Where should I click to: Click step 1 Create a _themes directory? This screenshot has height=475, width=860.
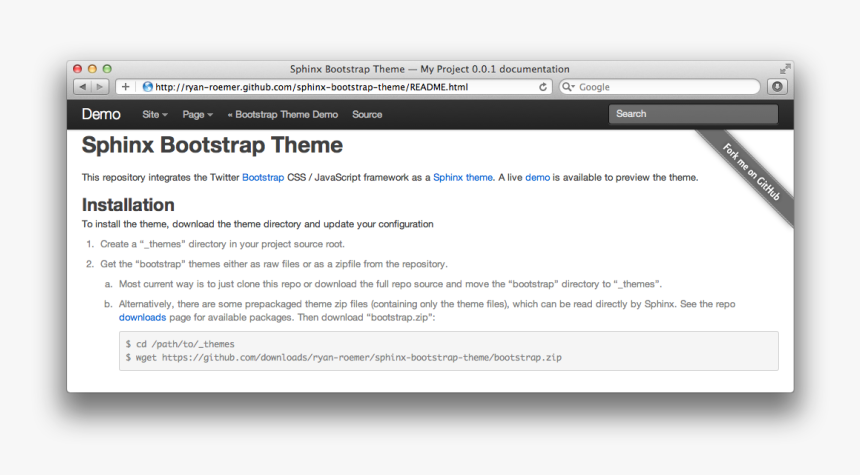pos(222,244)
